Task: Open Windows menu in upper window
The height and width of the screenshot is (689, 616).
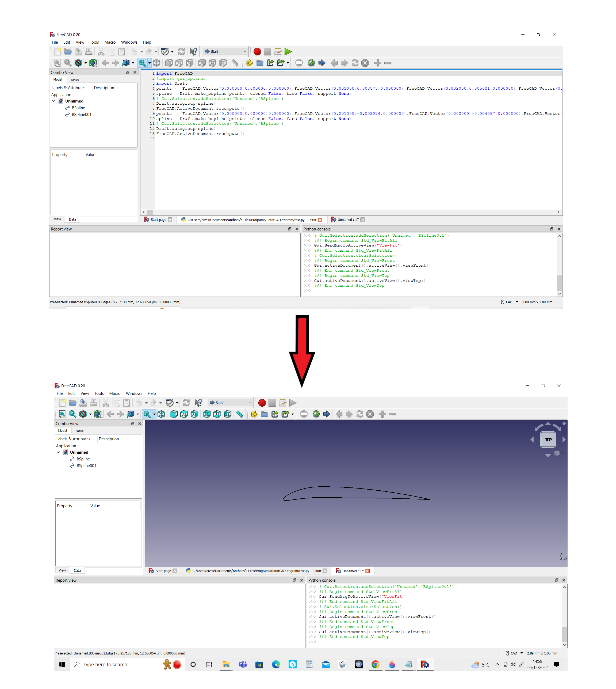Action: point(129,42)
